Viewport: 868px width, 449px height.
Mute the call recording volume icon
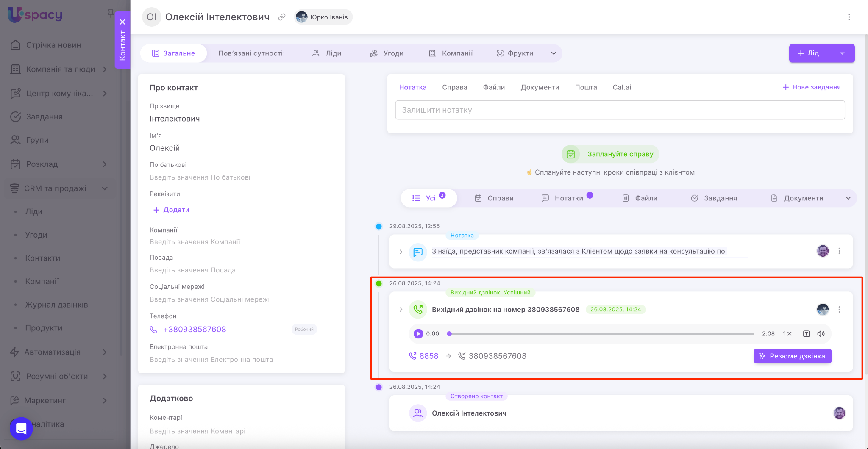821,334
